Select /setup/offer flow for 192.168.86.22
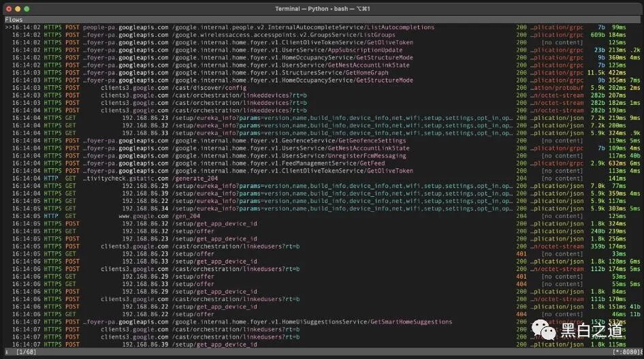This screenshot has width=644, height=359. (x=322, y=315)
